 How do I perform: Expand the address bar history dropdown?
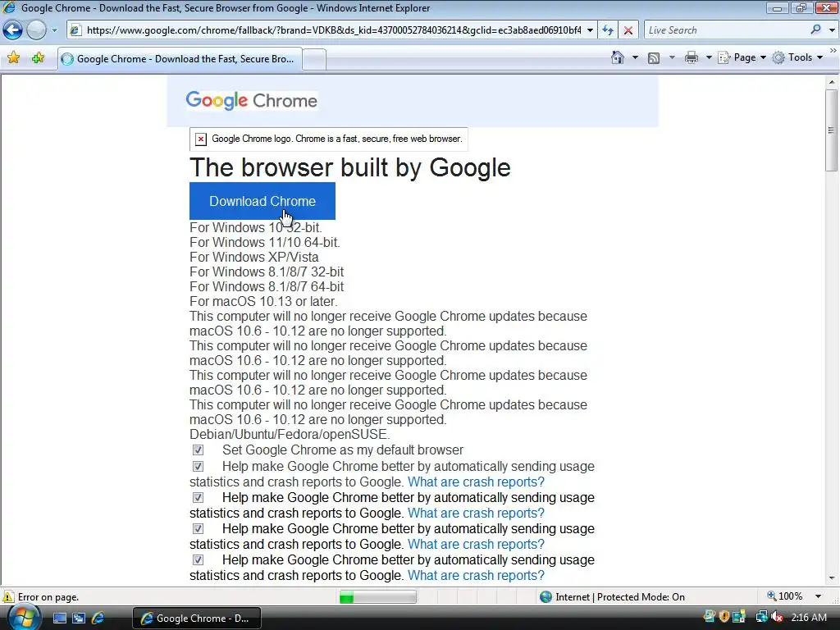(x=590, y=30)
